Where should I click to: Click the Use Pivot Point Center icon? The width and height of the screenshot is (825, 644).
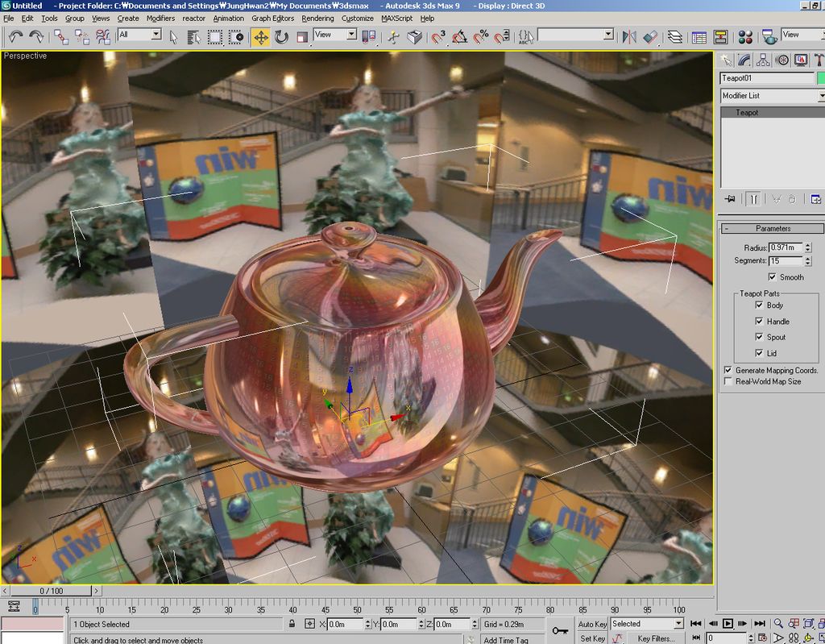click(369, 36)
